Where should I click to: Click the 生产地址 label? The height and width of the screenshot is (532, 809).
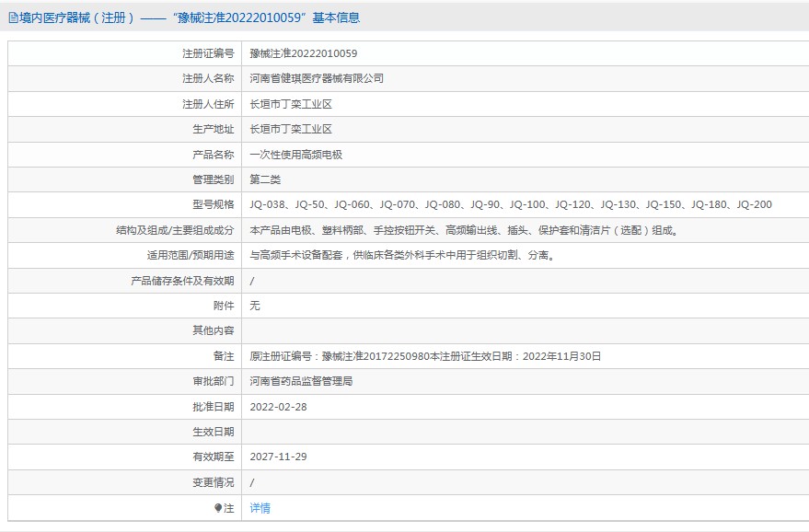[214, 129]
